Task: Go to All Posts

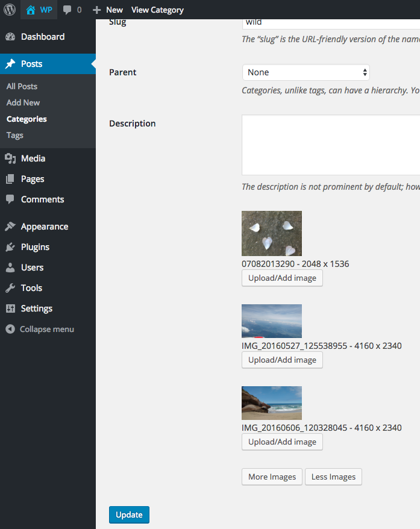Action: (x=22, y=86)
